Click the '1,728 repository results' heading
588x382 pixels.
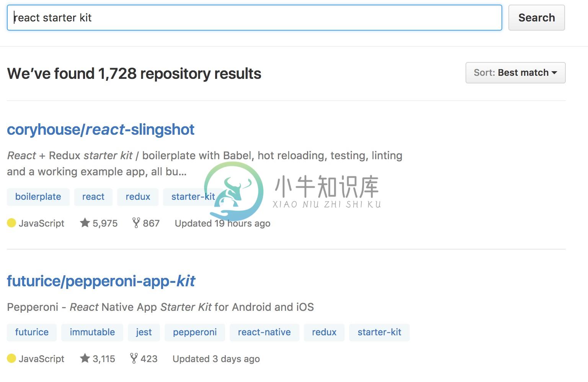(x=134, y=73)
